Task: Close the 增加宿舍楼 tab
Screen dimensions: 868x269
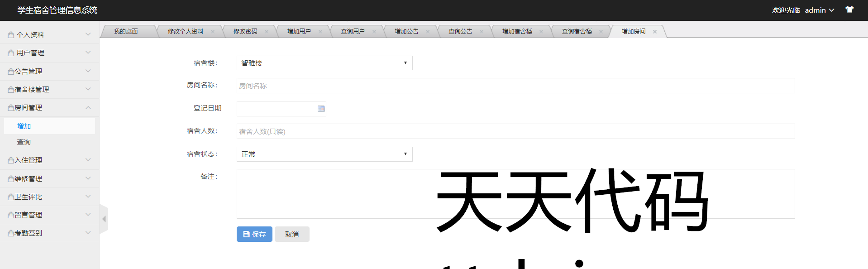Action: [x=541, y=32]
